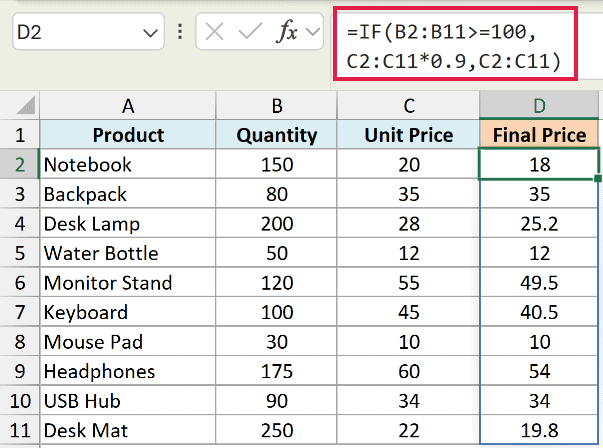Image resolution: width=603 pixels, height=448 pixels.
Task: Cancel formula entry with the X icon
Action: click(215, 31)
